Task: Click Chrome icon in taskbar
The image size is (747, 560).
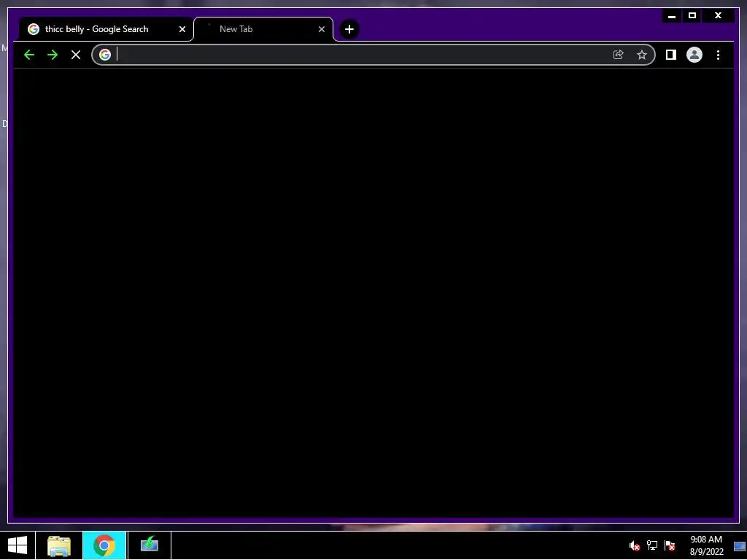Action: coord(104,545)
